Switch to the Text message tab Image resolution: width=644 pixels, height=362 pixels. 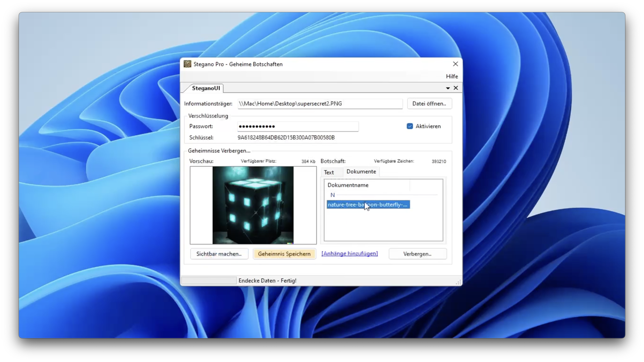pyautogui.click(x=329, y=172)
